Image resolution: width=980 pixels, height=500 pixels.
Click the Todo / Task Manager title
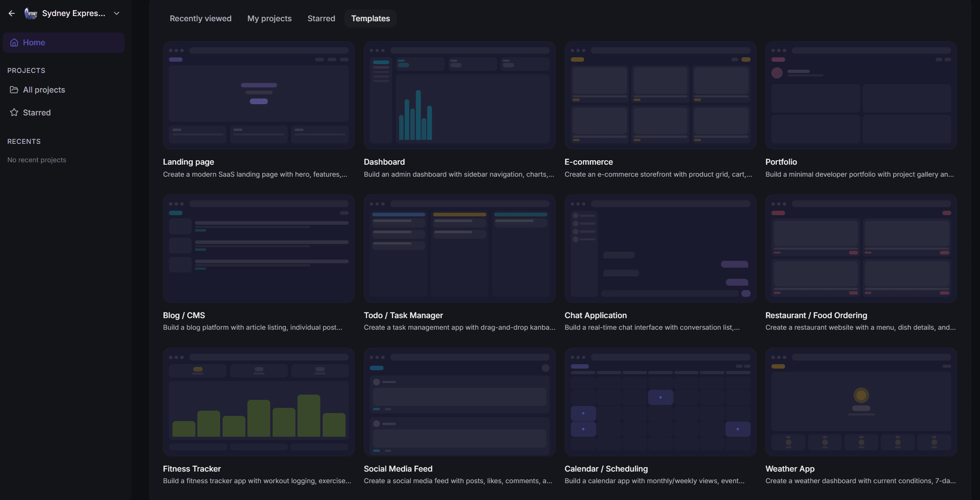[x=403, y=315]
